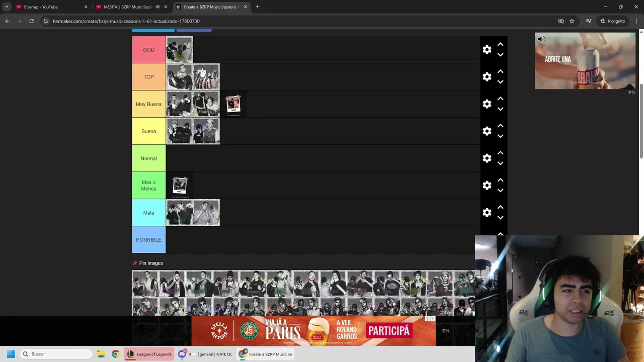
Task: Click the Normal tier label
Action: point(148,158)
